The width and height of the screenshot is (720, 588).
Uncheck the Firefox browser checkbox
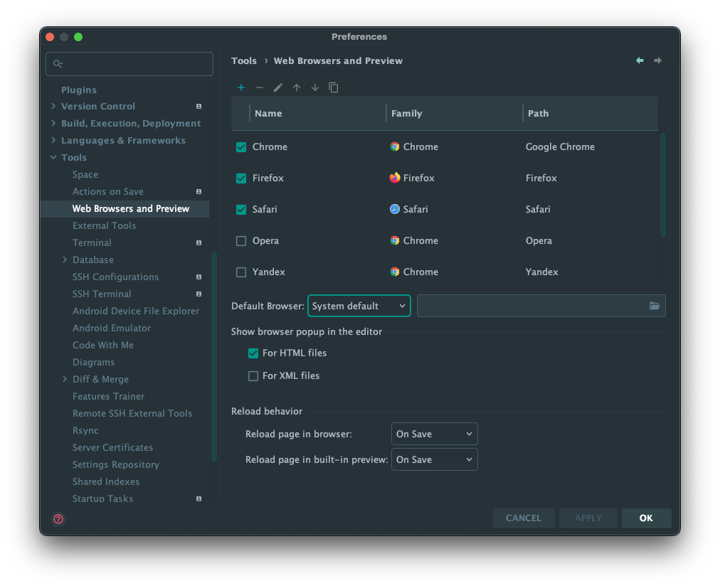tap(242, 178)
